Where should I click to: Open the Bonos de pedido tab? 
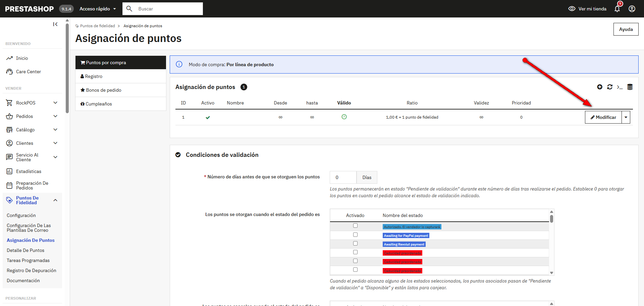[121, 90]
